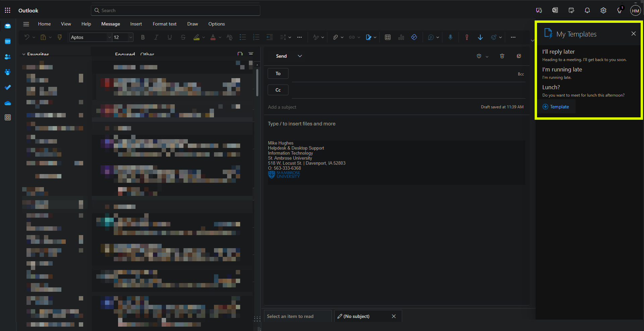This screenshot has height=331, width=644.
Task: Apply the red font color
Action: point(213,37)
